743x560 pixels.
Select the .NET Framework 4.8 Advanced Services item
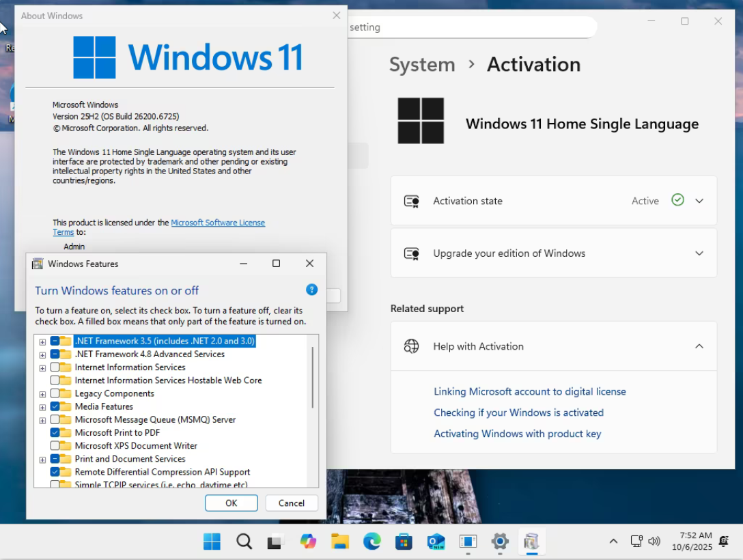150,354
